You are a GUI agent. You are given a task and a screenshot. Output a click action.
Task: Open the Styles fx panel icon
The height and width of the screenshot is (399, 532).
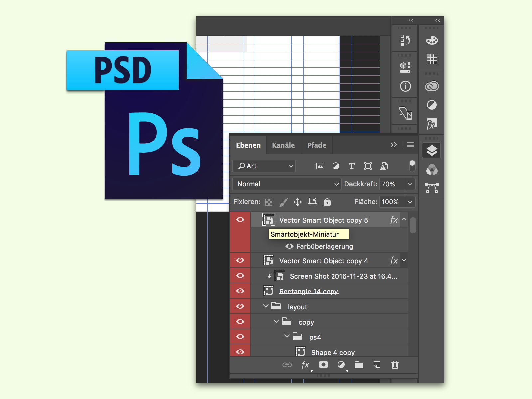(432, 124)
